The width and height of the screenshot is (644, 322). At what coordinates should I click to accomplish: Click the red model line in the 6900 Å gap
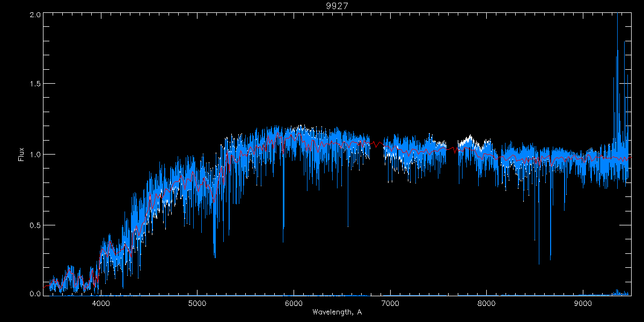(x=377, y=144)
